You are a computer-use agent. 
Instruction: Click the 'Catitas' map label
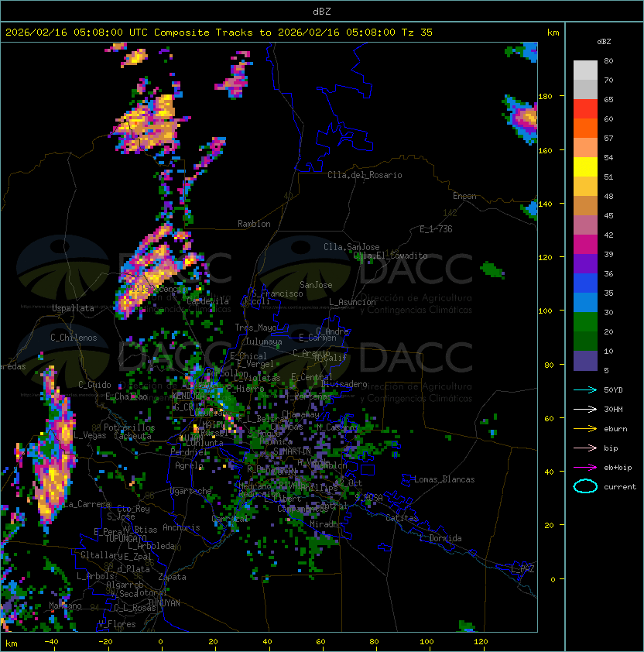(x=402, y=518)
